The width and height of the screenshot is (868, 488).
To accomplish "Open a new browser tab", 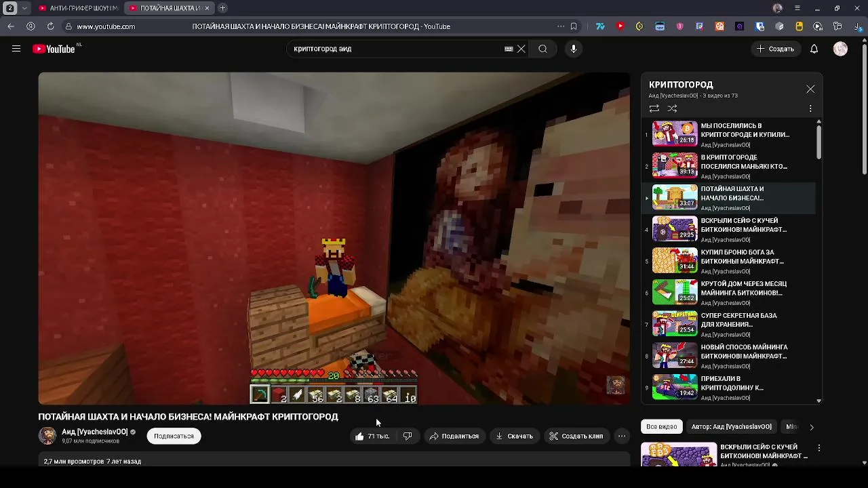I will click(x=222, y=8).
